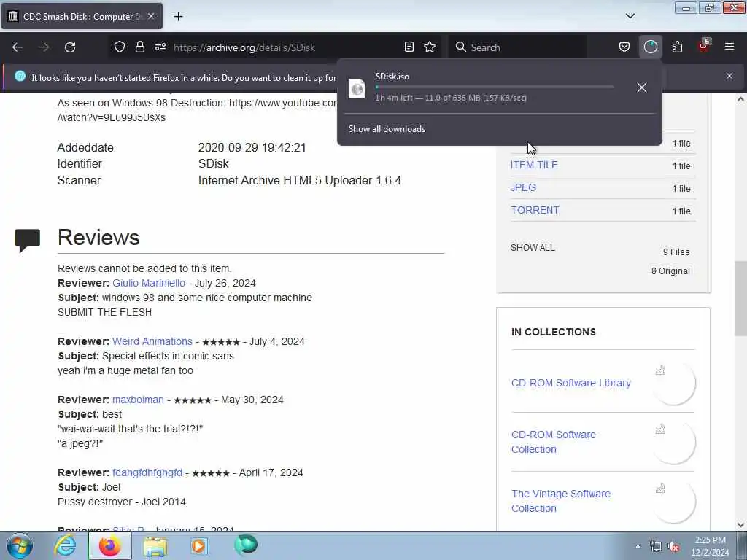Image resolution: width=747 pixels, height=560 pixels.
Task: Open Windows Explorer from taskbar
Action: tap(155, 545)
